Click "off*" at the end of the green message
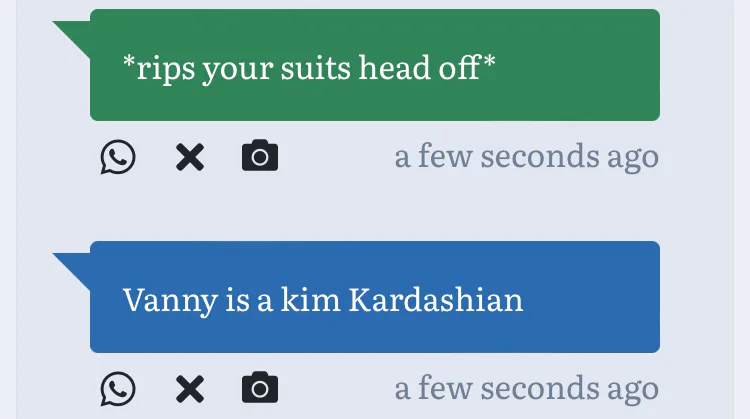Screen dimensions: 750x419 pos(466,67)
